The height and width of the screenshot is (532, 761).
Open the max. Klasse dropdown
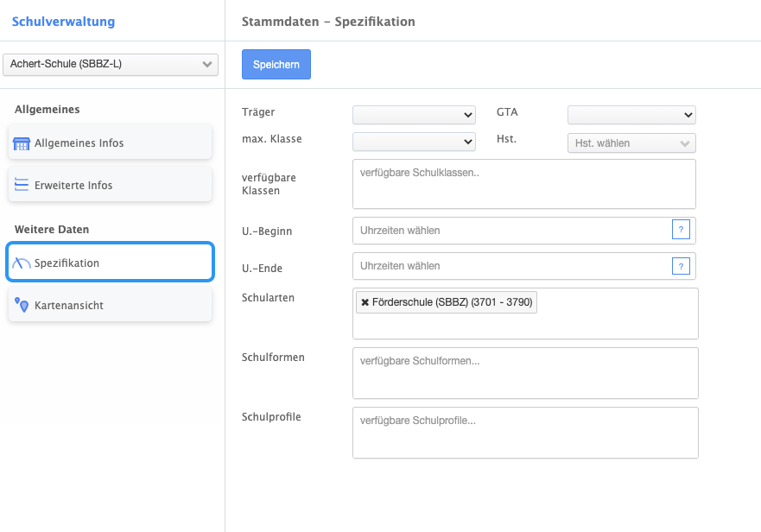pos(414,142)
